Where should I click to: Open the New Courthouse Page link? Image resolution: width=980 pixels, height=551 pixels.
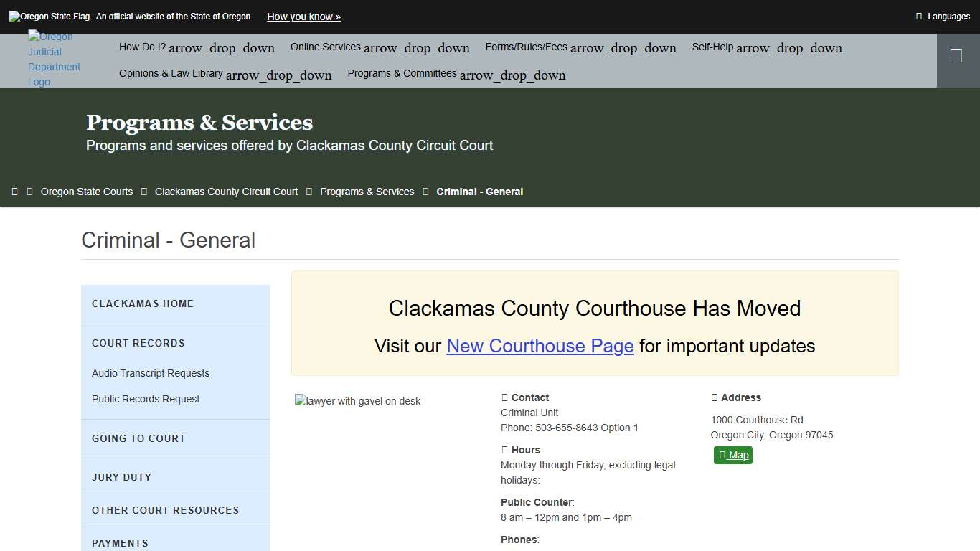tap(540, 346)
